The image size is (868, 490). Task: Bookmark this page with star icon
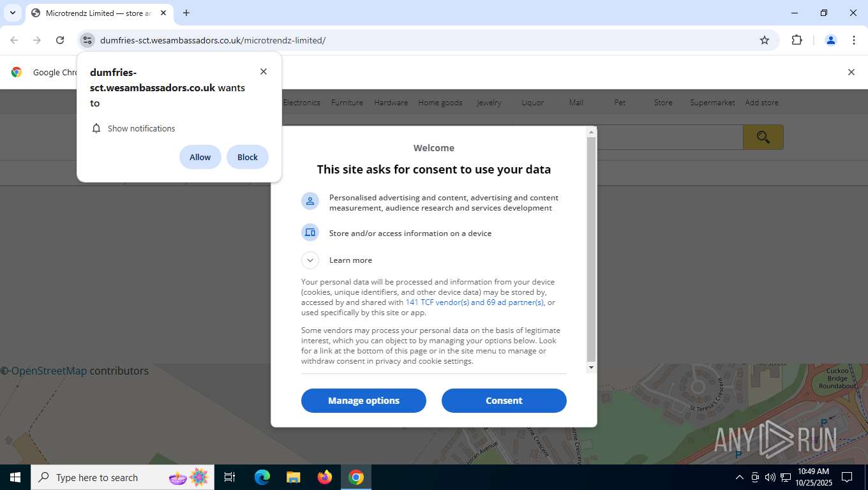[x=765, y=40]
